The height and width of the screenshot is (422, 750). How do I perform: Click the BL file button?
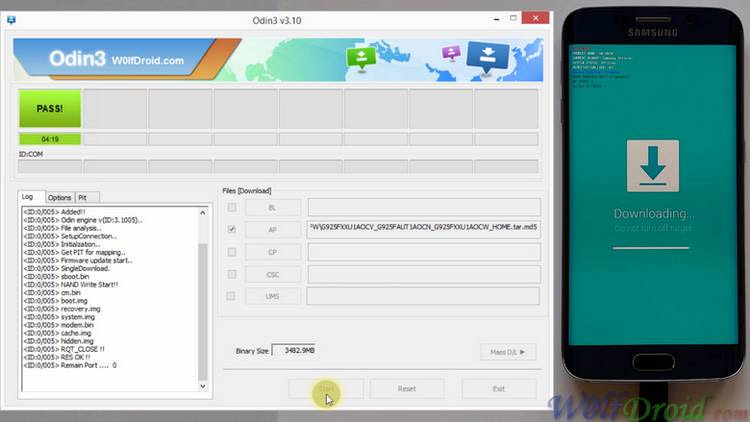tap(273, 208)
